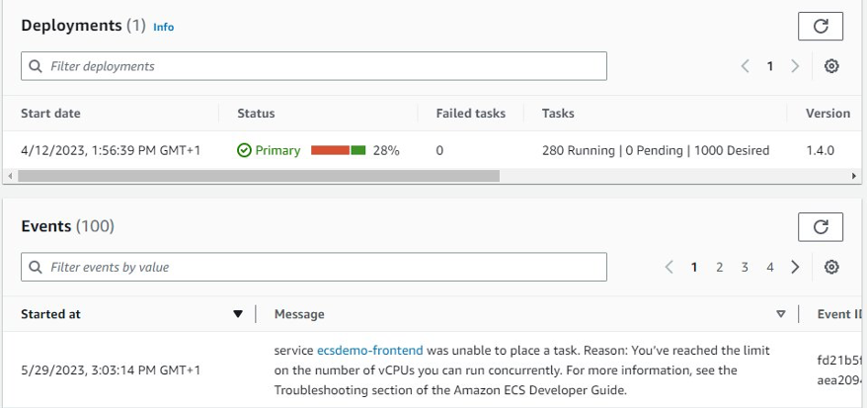Open Events table settings gear

point(831,268)
